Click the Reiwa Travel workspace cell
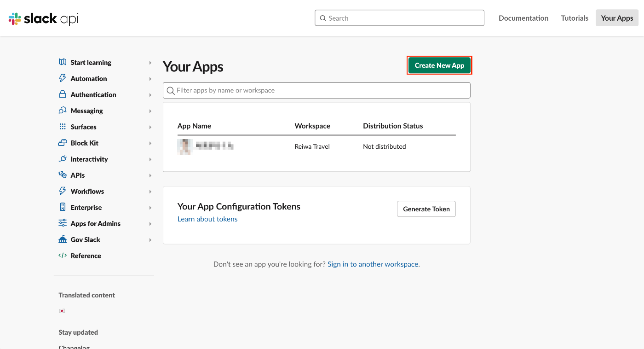Viewport: 644px width, 349px height. 312,146
